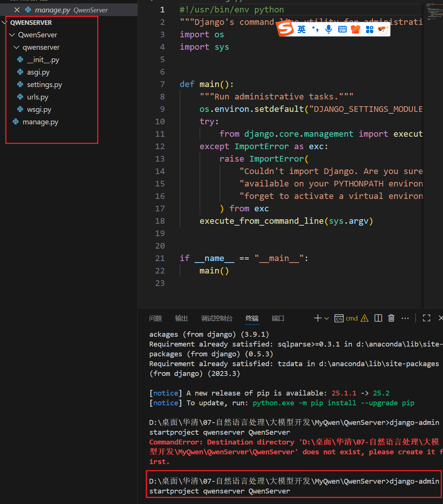This screenshot has height=504, width=443.
Task: Open the Sogou toolbox grid icon
Action: pyautogui.click(x=370, y=29)
